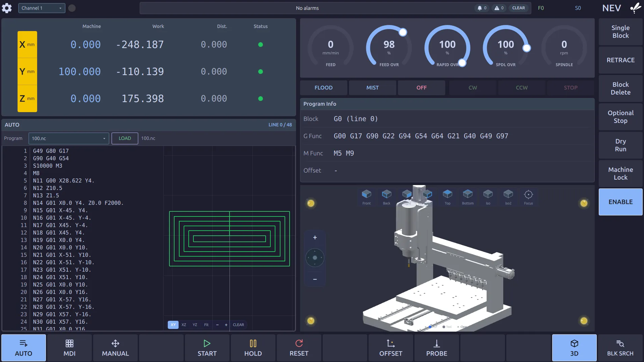Switch coolant OFF
This screenshot has height=362, width=644.
tap(422, 88)
